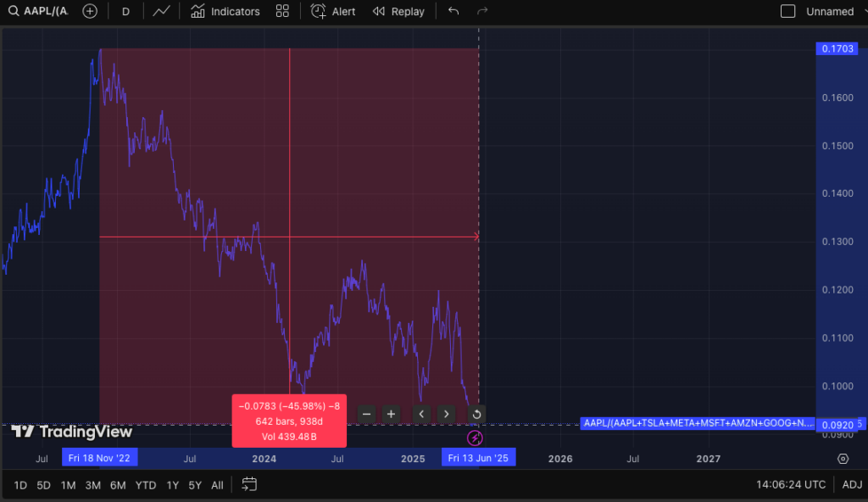Click the lightning event marker
The width and height of the screenshot is (868, 502).
click(x=475, y=438)
